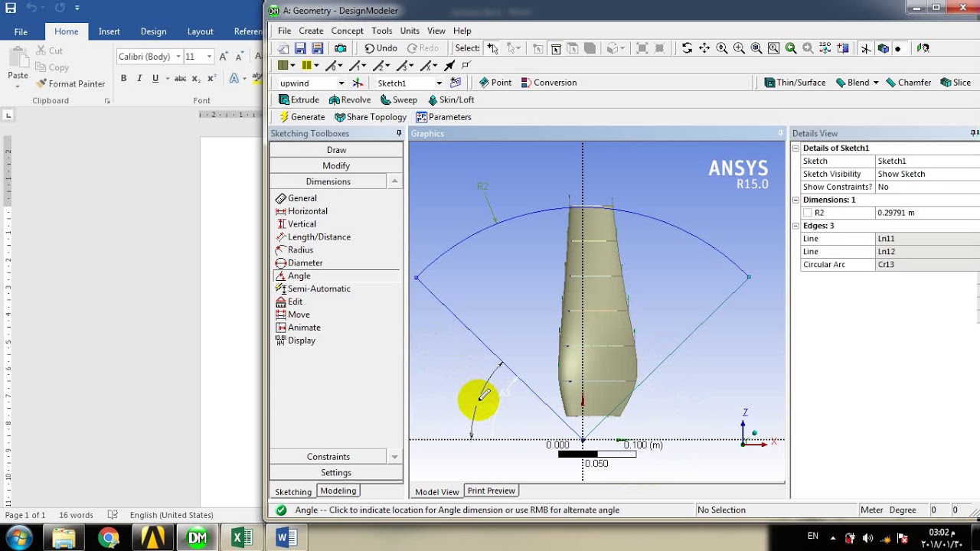This screenshot has width=980, height=551.
Task: Tick the R2 dimension checkbox
Action: [807, 213]
